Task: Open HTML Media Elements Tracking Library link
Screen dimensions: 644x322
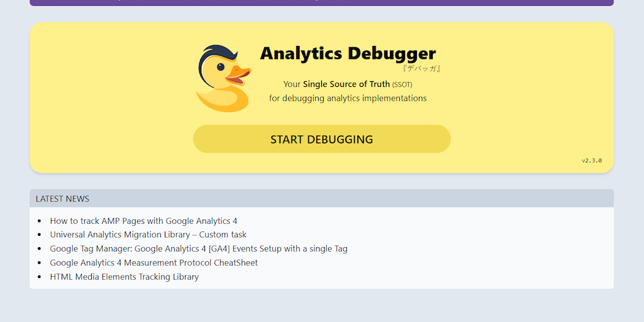Action: tap(125, 277)
